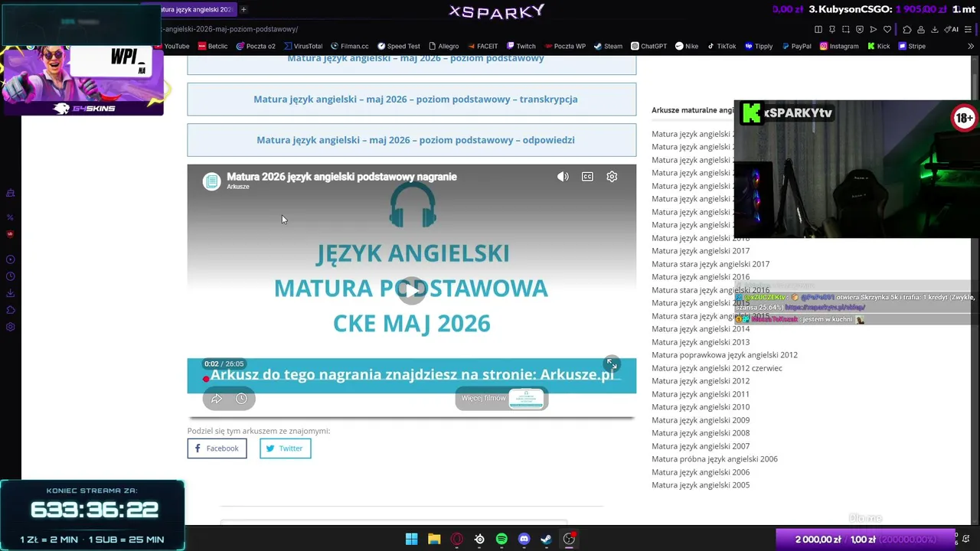Open the video settings gear

[612, 177]
